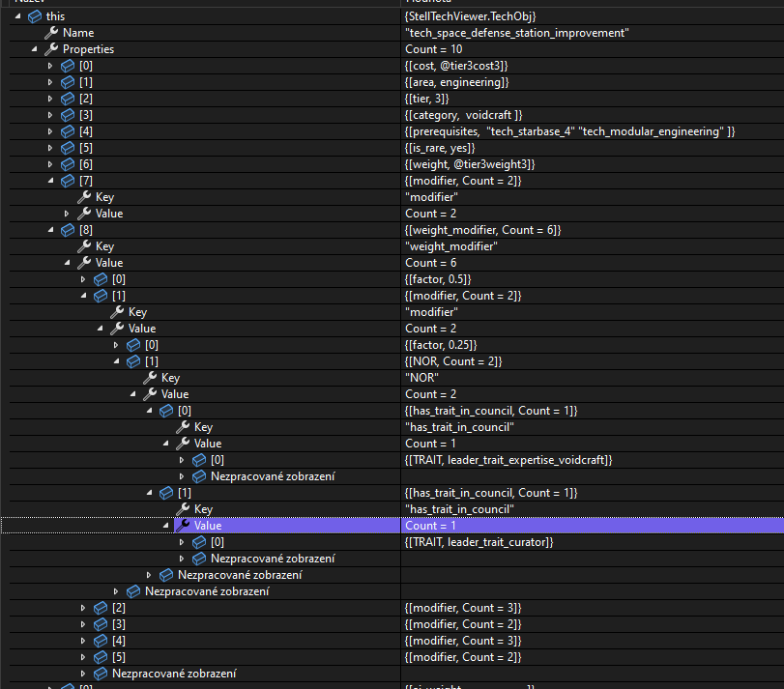This screenshot has height=689, width=784.
Task: Click the wrench icon of the Key "NOR" row
Action: pos(150,378)
